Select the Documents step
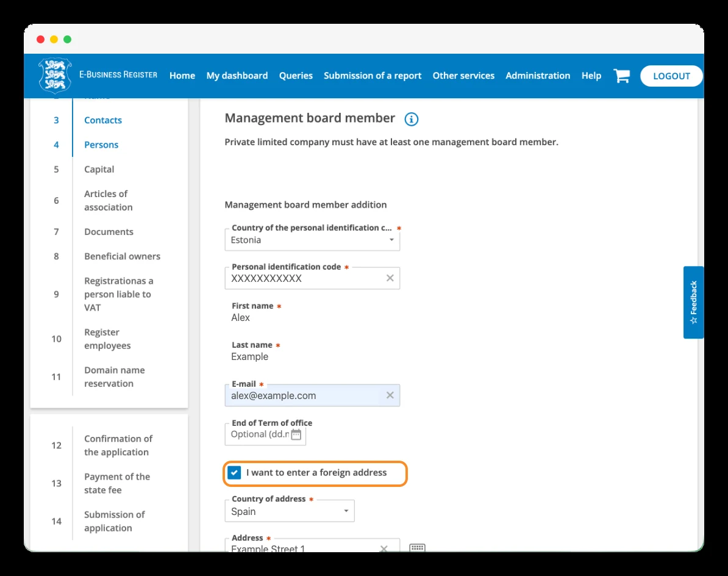This screenshot has height=576, width=728. coord(109,232)
